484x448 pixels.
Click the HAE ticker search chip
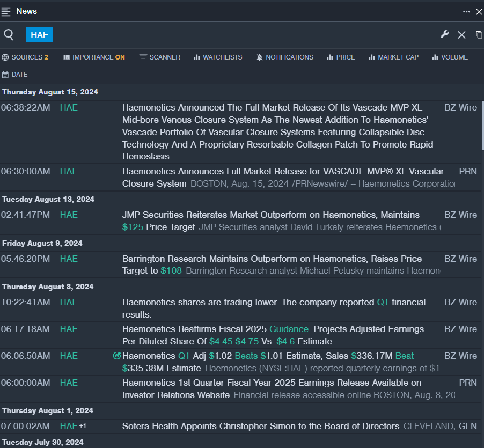tap(39, 35)
